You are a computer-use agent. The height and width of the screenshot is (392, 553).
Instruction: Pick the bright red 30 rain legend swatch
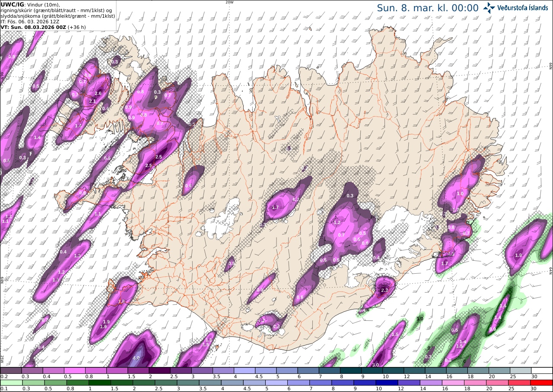pyautogui.click(x=542, y=383)
